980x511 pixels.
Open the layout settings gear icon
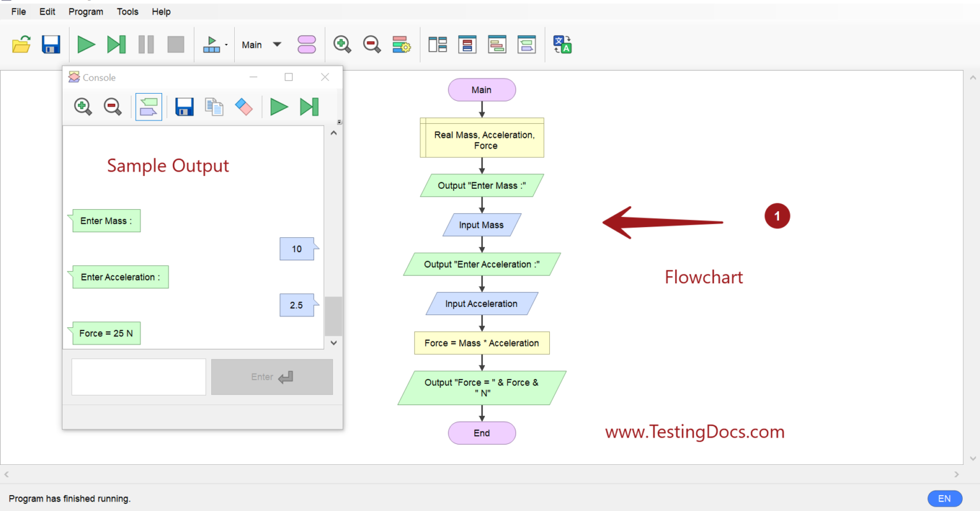(x=401, y=44)
